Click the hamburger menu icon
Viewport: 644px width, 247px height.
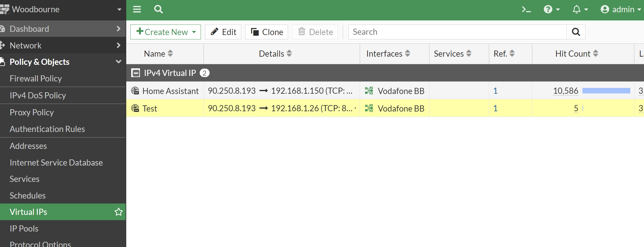click(137, 9)
